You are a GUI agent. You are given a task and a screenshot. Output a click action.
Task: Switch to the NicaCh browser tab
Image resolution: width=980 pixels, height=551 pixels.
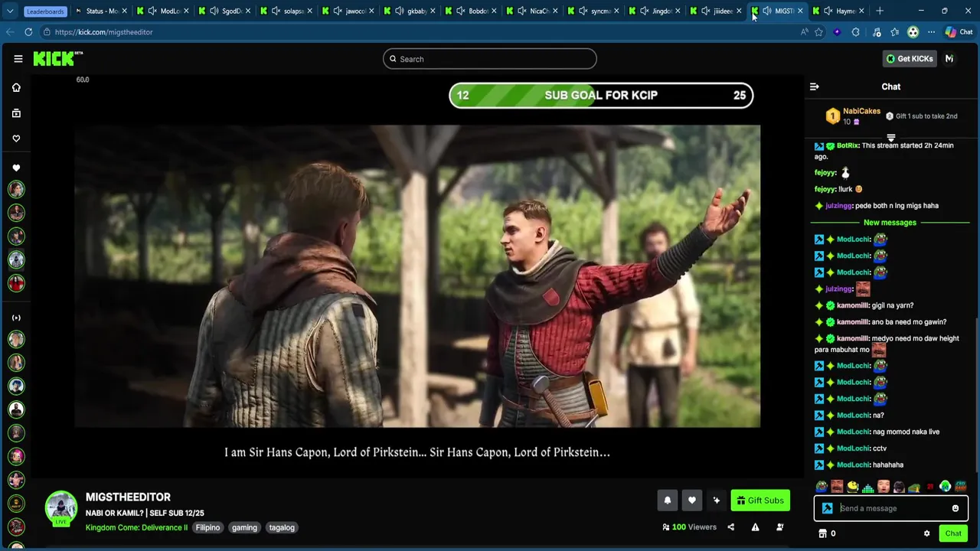[x=533, y=11]
